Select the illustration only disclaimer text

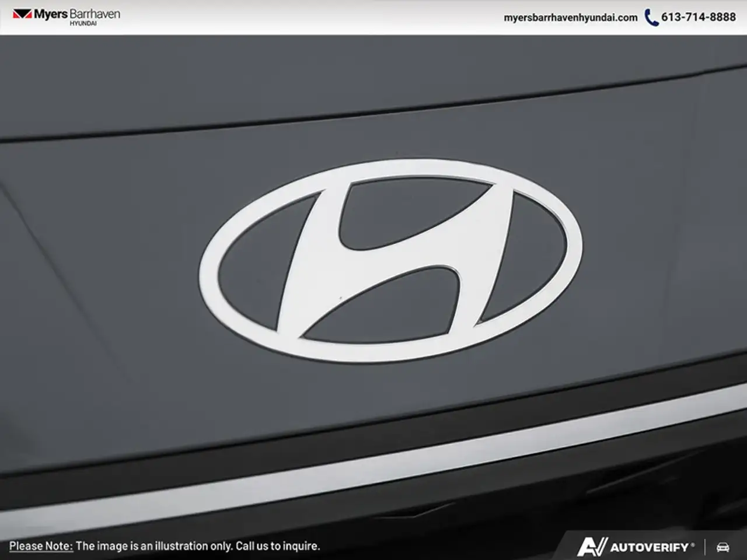(x=154, y=546)
